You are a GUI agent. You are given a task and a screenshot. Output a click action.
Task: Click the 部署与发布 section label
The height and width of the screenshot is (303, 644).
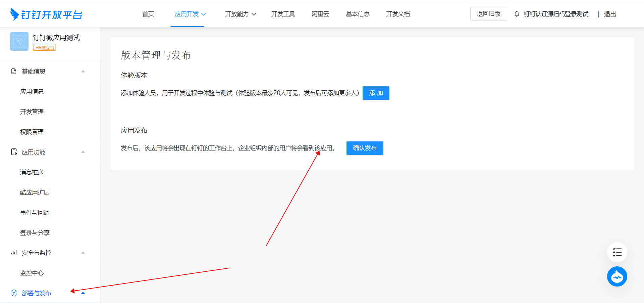coord(37,293)
